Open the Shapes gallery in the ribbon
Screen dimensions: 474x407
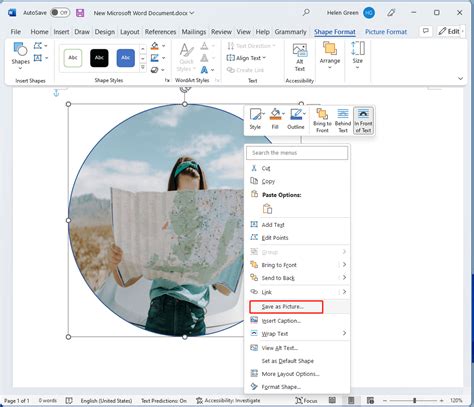tap(21, 56)
